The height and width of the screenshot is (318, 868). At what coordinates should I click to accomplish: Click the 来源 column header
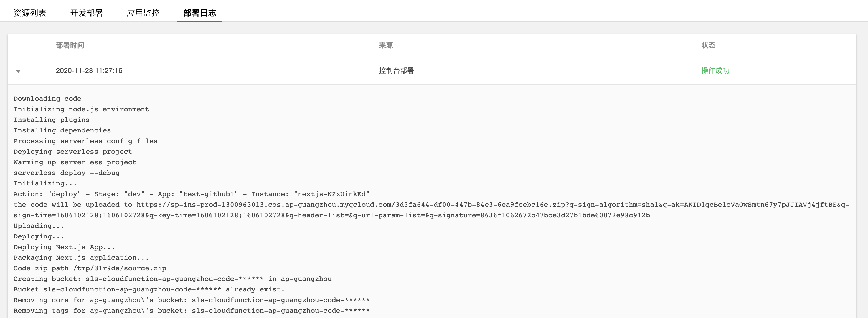point(385,45)
